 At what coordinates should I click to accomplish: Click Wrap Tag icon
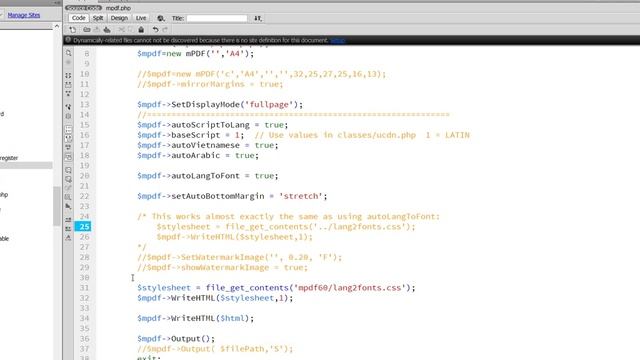pyautogui.click(x=69, y=188)
